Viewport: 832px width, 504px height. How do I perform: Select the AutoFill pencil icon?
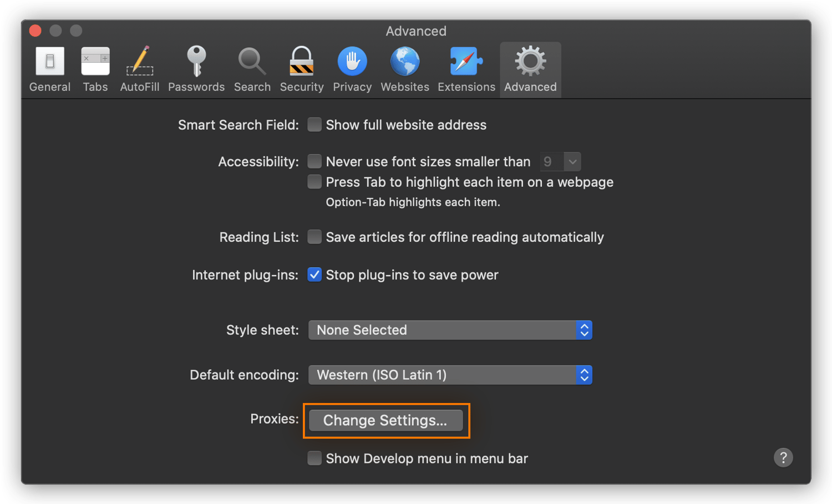point(139,67)
